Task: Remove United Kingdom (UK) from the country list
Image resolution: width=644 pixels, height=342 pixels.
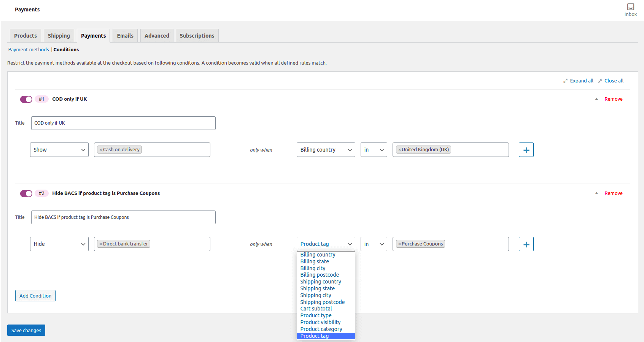Action: coord(399,149)
